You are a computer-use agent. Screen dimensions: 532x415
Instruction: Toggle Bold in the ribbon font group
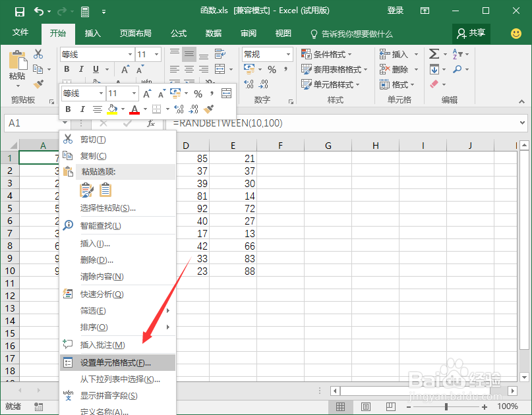pyautogui.click(x=67, y=69)
